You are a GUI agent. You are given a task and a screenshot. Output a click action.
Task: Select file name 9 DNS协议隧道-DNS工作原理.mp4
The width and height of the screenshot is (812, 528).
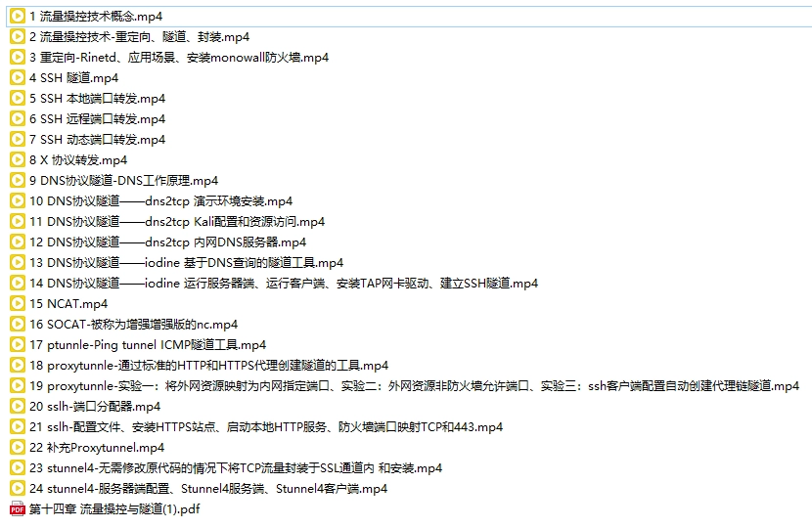click(124, 181)
